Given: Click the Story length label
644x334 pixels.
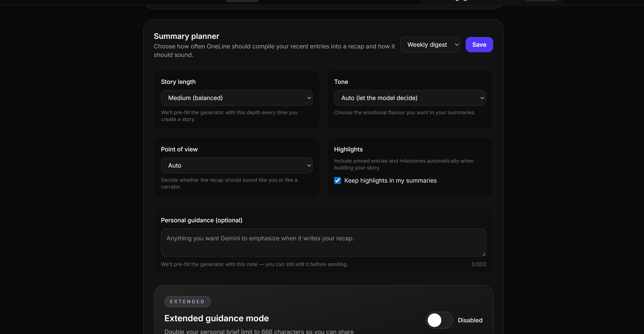Looking at the screenshot, I should (178, 82).
